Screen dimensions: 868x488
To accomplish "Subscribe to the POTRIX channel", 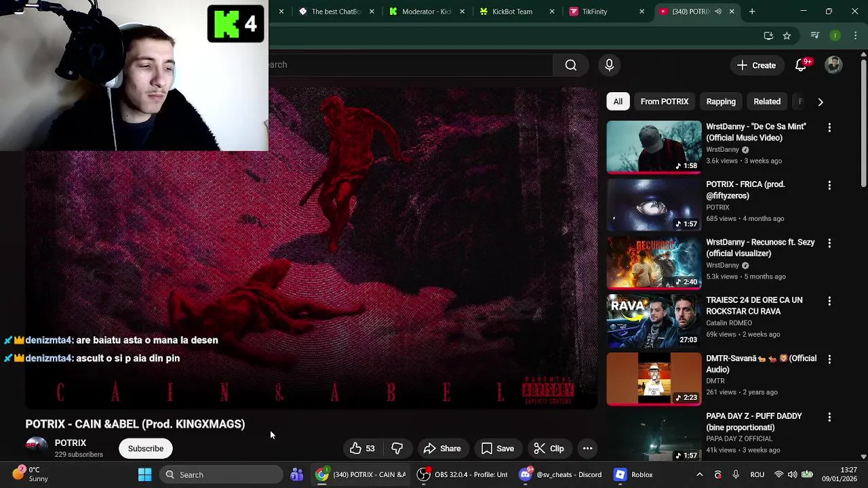I will click(146, 449).
